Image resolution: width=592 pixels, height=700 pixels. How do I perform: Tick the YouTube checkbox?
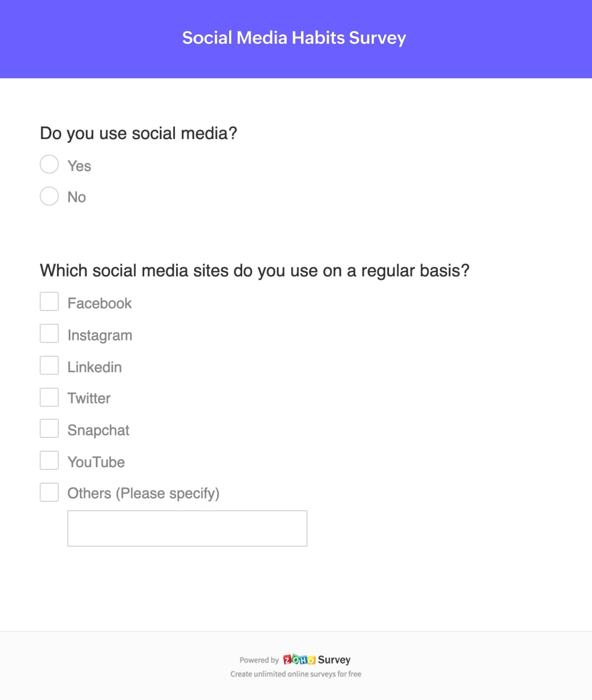click(x=49, y=461)
